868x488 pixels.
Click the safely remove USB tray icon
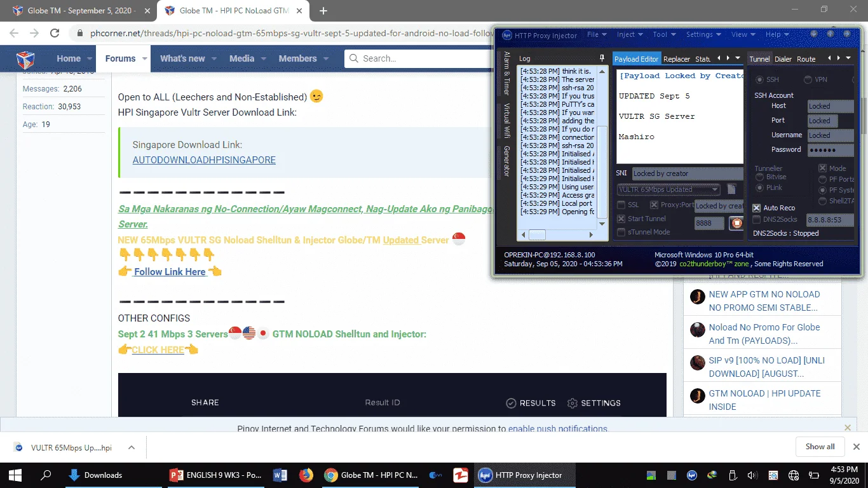(x=733, y=475)
